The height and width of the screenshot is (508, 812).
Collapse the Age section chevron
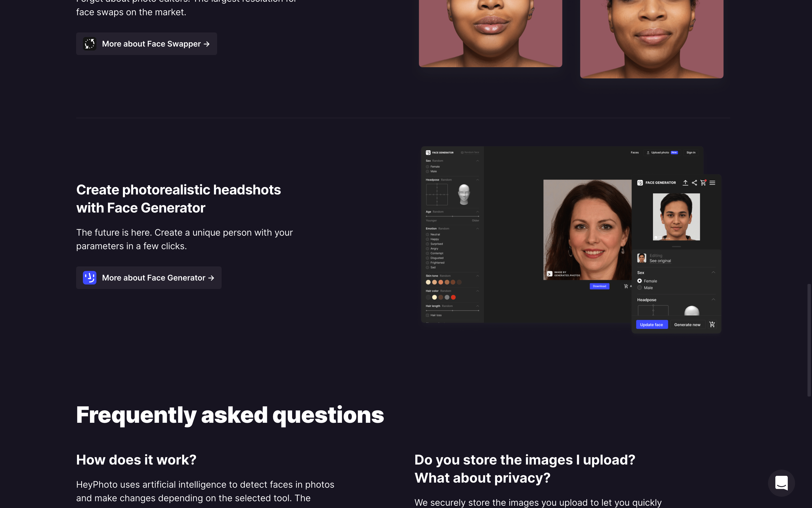[x=477, y=212]
